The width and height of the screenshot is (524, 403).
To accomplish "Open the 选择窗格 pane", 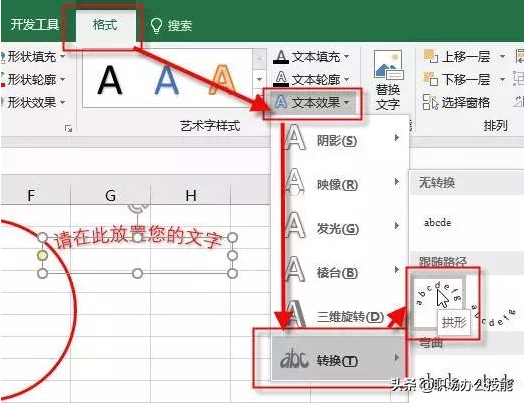I will [x=456, y=102].
